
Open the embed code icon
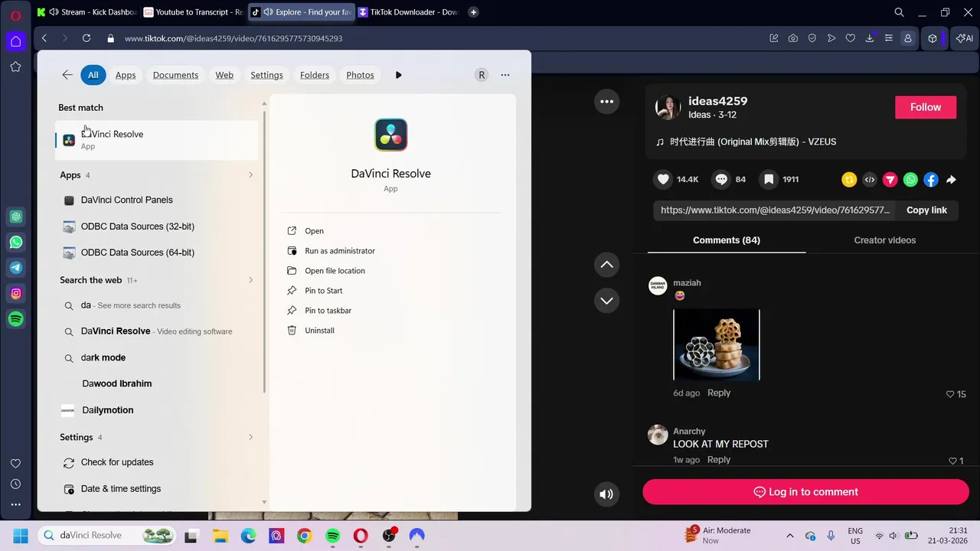870,180
